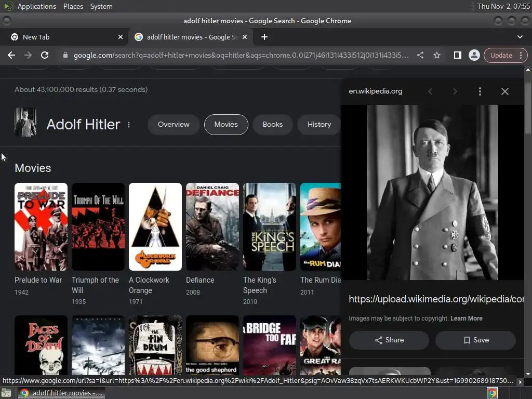
Task: Open the upload.wikimedia.org image link
Action: coord(436,299)
